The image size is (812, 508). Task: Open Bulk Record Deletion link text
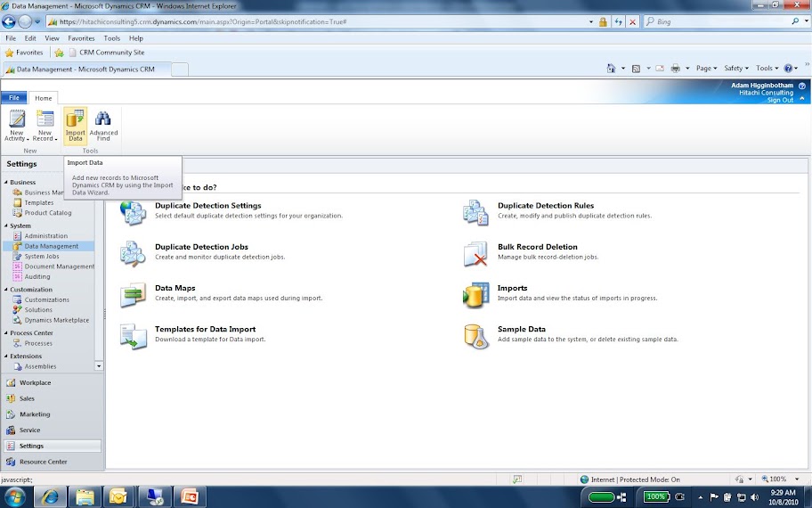[x=538, y=247]
